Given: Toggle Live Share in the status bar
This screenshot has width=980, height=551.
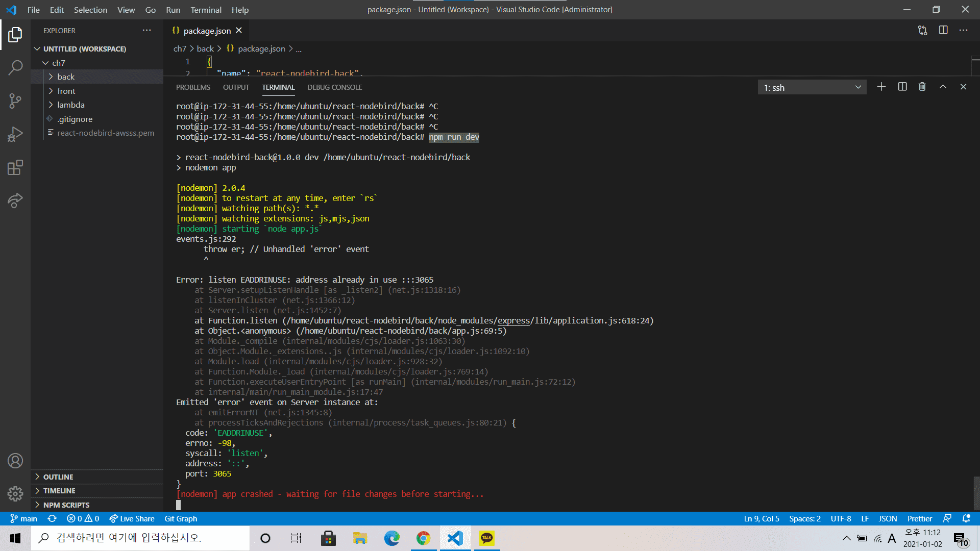Looking at the screenshot, I should coord(132,518).
